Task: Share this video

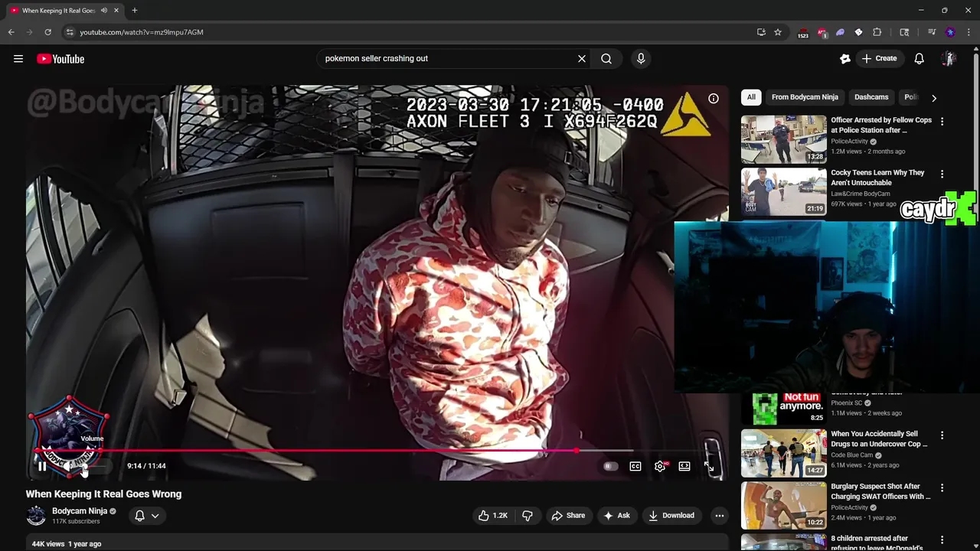Action: click(x=568, y=515)
